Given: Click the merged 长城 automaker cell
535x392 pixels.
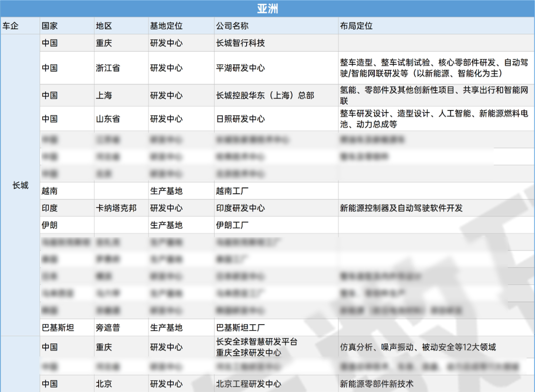Looking at the screenshot, I should click(20, 185).
